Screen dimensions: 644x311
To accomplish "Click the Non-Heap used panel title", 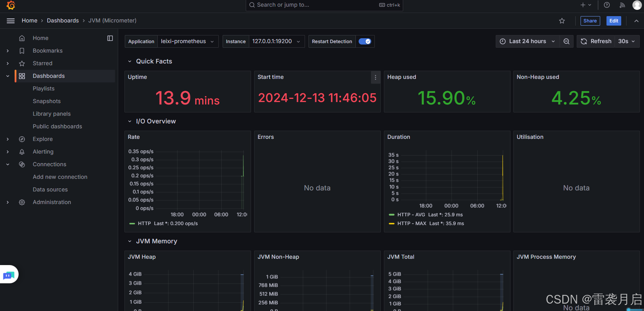I will click(537, 77).
